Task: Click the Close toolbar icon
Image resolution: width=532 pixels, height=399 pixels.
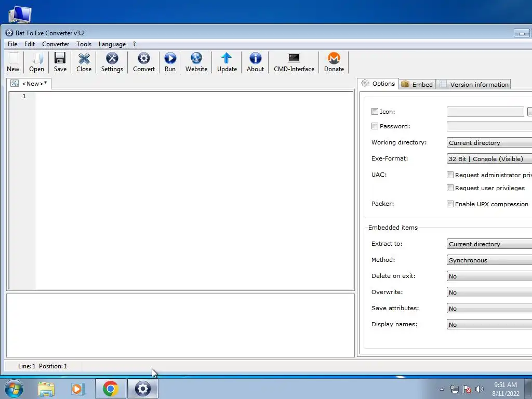Action: coord(84,62)
